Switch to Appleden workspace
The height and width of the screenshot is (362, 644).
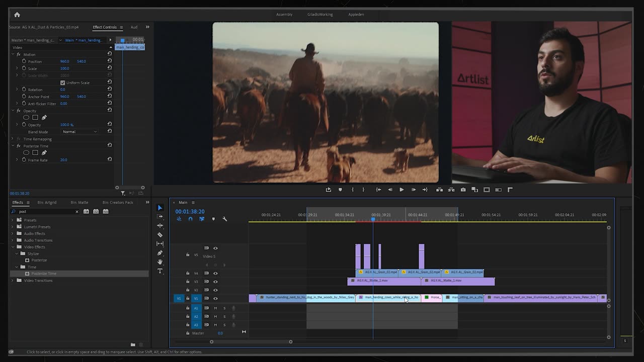[x=356, y=15]
